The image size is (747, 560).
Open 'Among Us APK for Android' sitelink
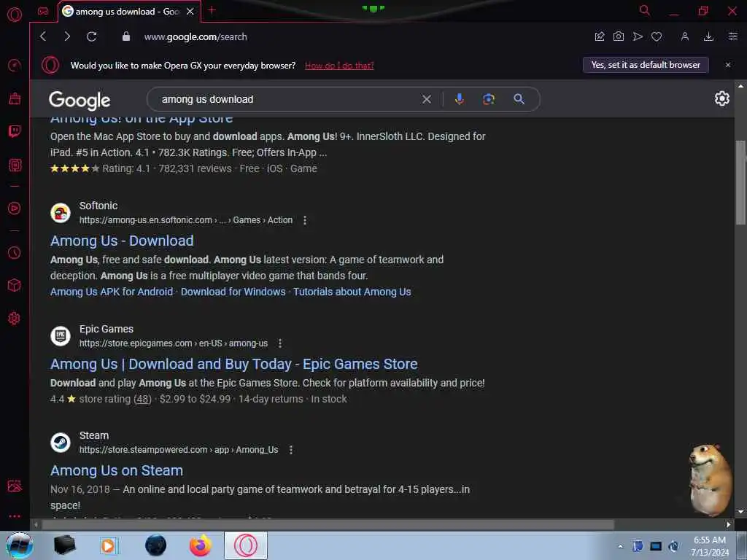click(112, 292)
